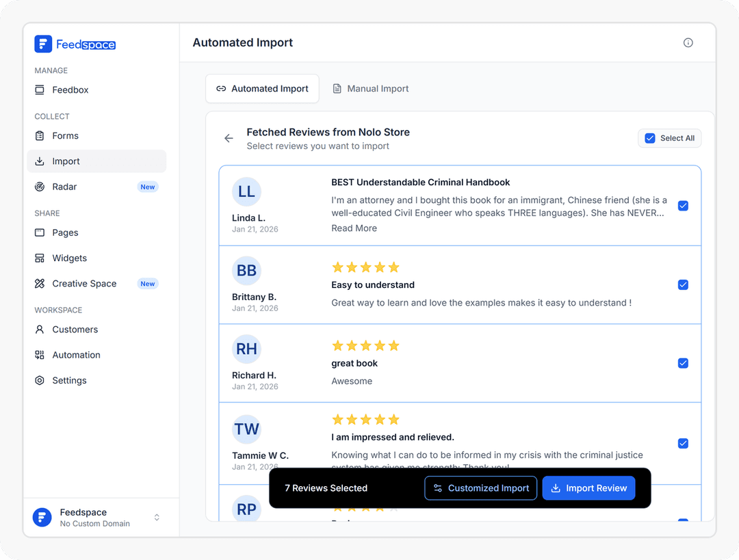Image resolution: width=739 pixels, height=560 pixels.
Task: Click the Widgets layout icon
Action: click(40, 258)
